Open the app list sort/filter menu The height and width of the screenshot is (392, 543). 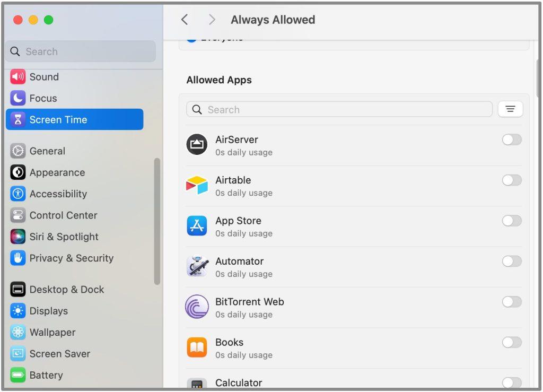pos(510,109)
